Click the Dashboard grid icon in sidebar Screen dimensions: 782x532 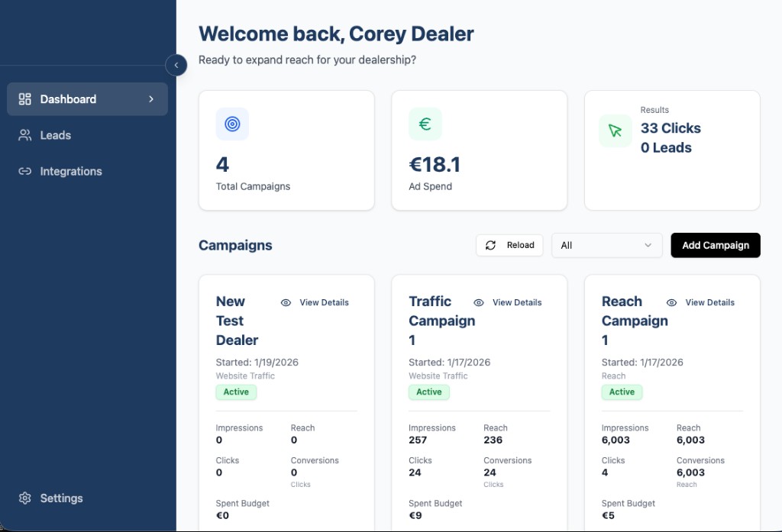[25, 98]
